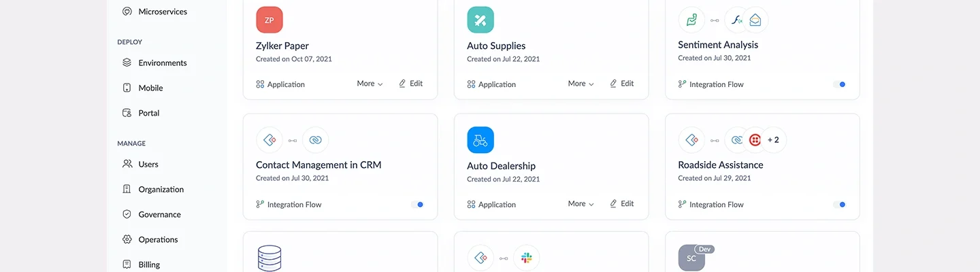Open the Users section in sidebar

point(148,164)
